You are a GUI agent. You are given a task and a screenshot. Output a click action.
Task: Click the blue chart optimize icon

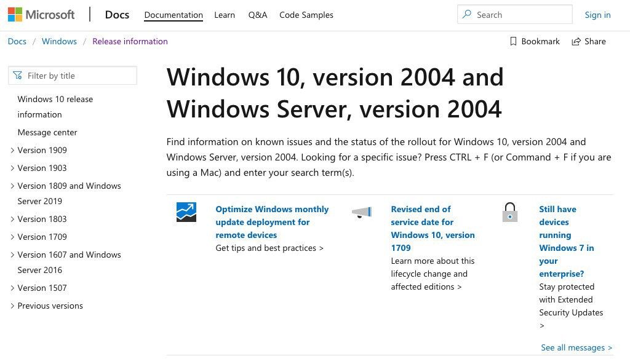click(186, 212)
